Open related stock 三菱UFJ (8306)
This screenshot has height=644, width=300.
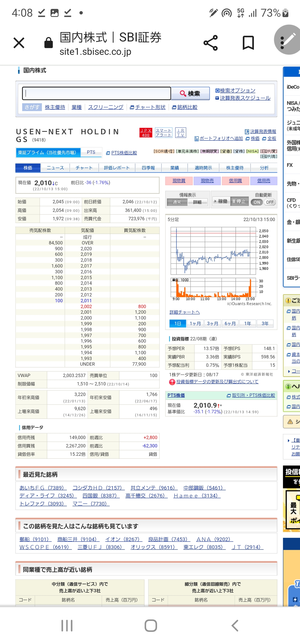coord(101,547)
